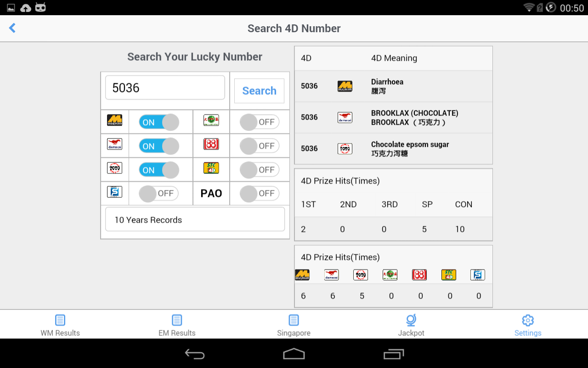This screenshot has height=368, width=588.
Task: Tap the Android home navigation button
Action: (x=294, y=354)
